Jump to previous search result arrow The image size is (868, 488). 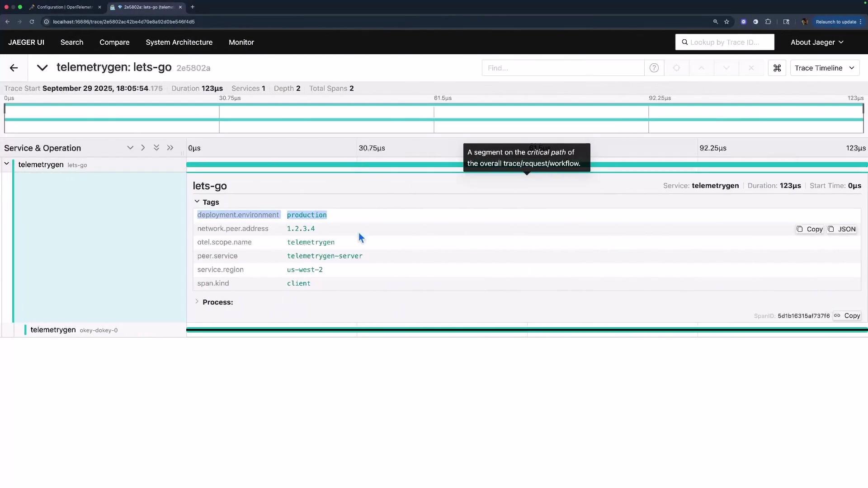(701, 68)
